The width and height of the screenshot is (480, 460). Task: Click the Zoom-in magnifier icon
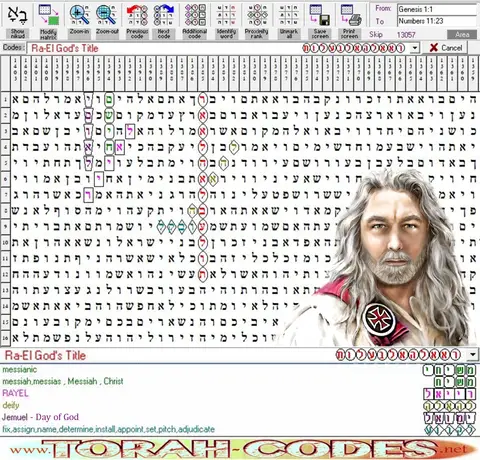pos(79,15)
